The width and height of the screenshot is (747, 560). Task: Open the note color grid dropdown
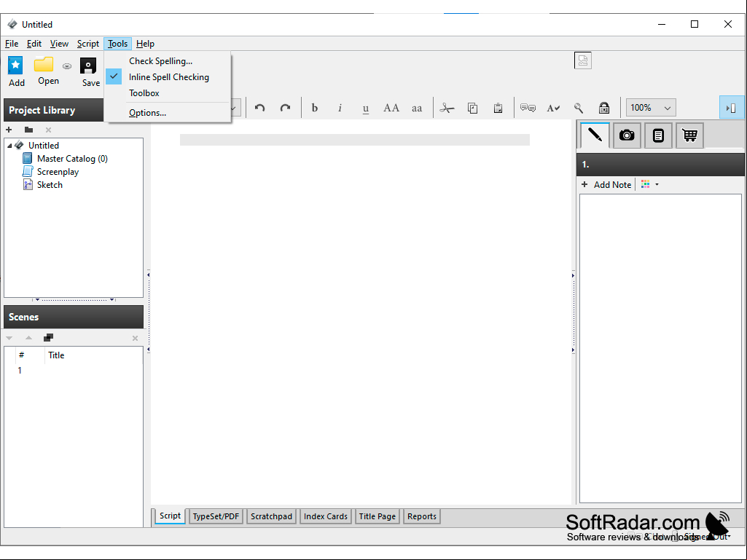[x=650, y=184]
